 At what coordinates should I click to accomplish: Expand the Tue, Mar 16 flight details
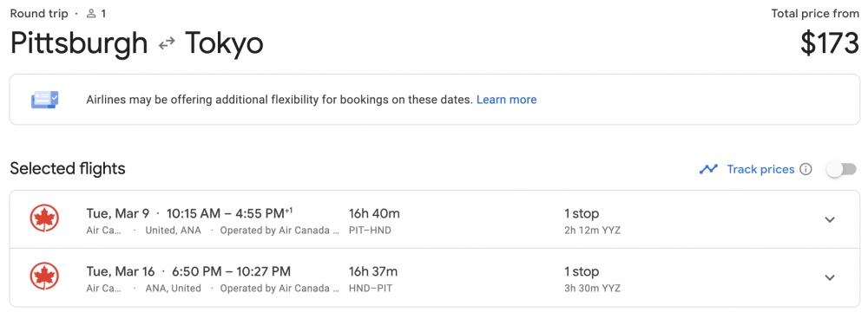tap(829, 277)
